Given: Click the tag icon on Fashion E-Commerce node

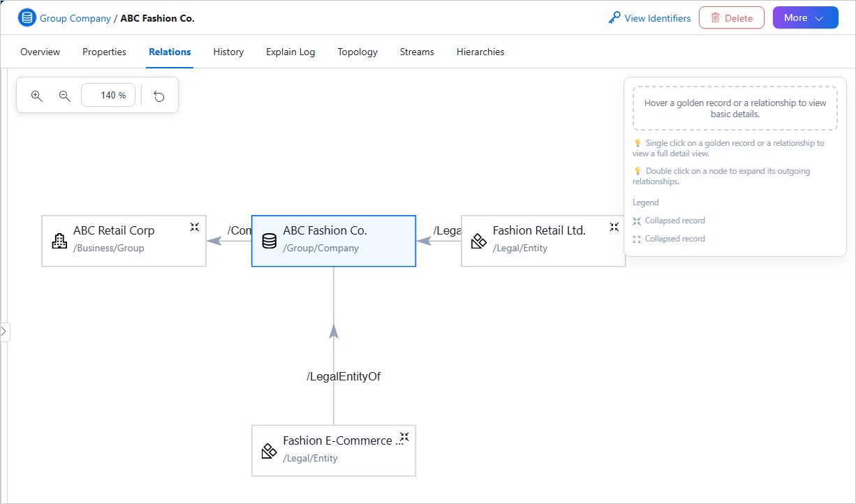Looking at the screenshot, I should click(269, 451).
